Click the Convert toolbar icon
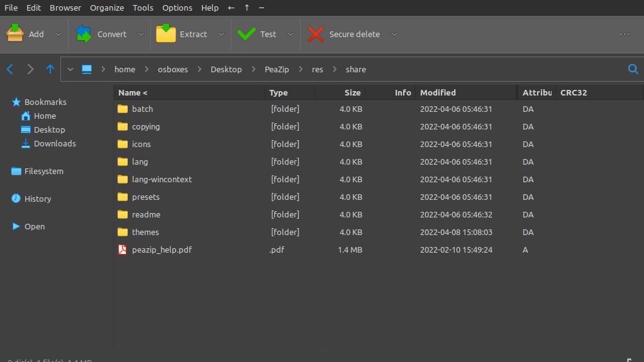The image size is (644, 362). 84,34
